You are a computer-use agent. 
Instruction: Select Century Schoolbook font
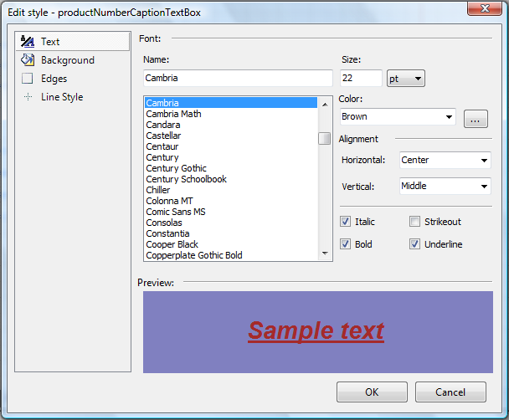[x=231, y=179]
